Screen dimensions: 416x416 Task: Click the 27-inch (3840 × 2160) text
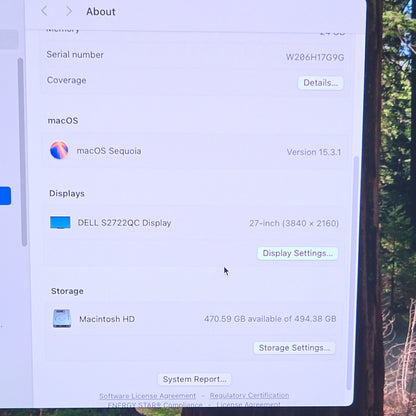point(294,223)
